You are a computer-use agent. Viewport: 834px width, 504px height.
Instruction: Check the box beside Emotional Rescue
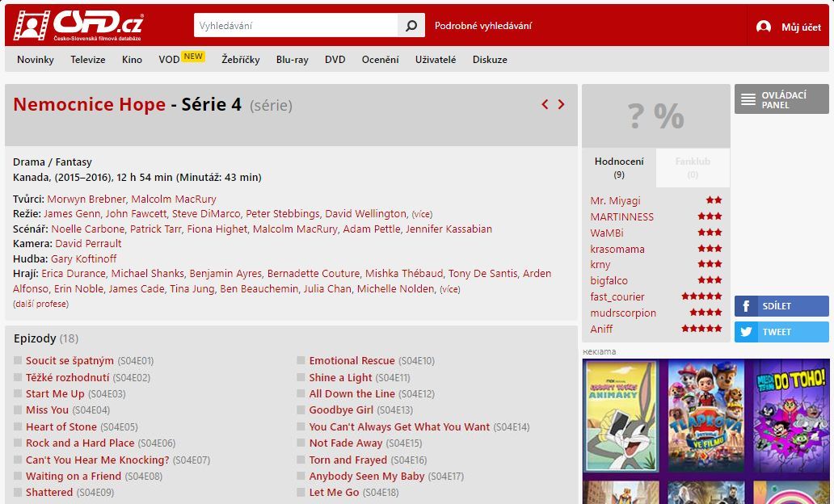(x=301, y=360)
